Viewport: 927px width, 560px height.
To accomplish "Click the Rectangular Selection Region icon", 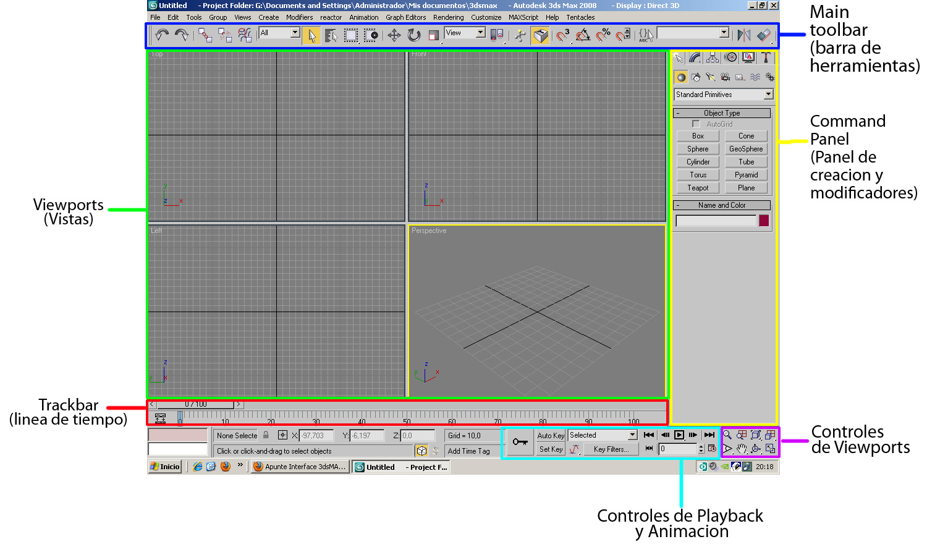I will (351, 36).
